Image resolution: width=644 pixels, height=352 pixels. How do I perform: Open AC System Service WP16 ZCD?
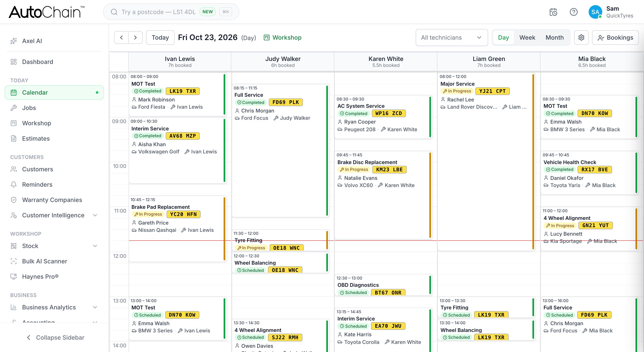384,117
